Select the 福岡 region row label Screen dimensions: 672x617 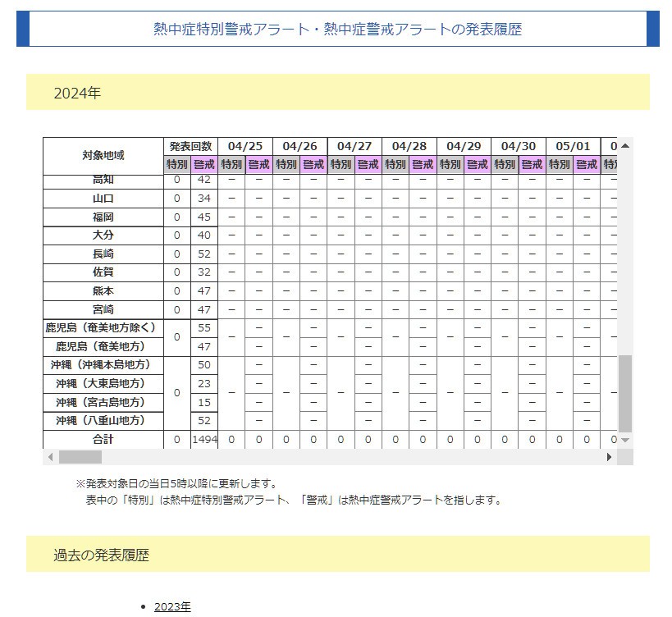pos(103,217)
